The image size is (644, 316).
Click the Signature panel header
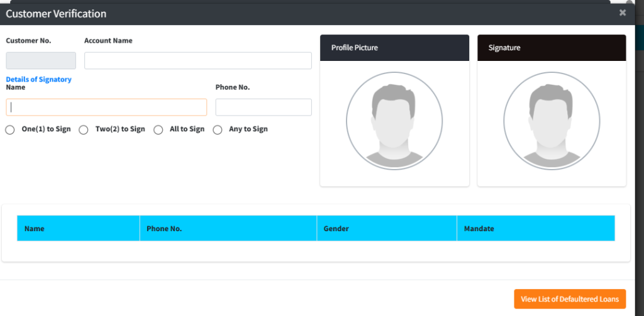pyautogui.click(x=552, y=48)
